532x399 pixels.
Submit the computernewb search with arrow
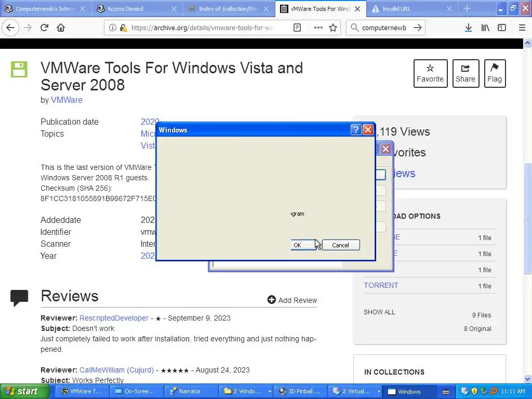point(418,28)
